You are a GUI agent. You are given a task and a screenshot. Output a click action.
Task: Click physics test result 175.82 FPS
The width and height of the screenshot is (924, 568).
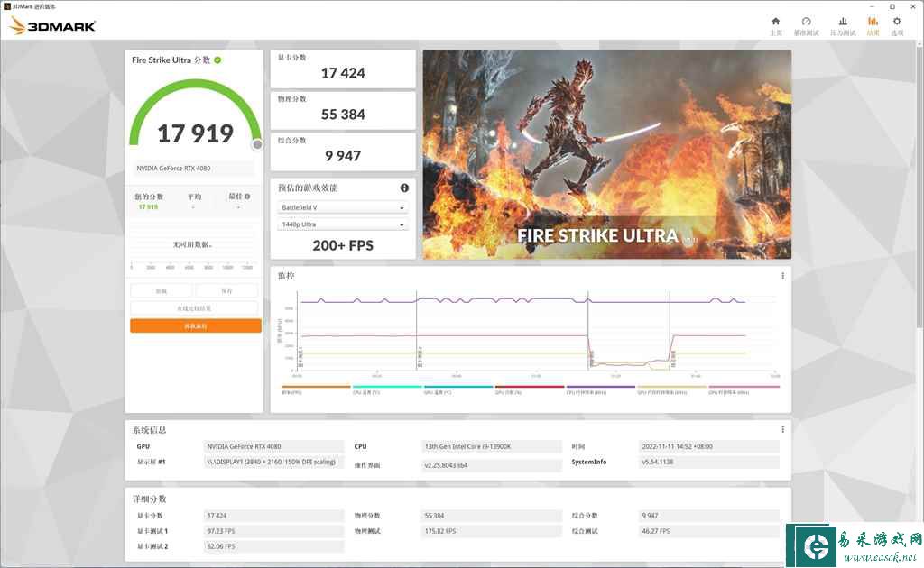[x=492, y=531]
